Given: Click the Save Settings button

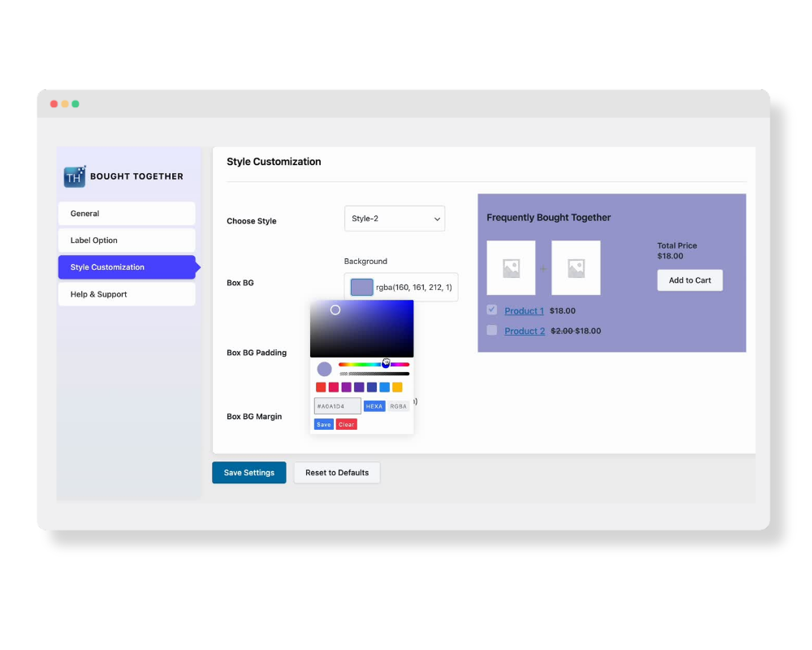Looking at the screenshot, I should 248,473.
